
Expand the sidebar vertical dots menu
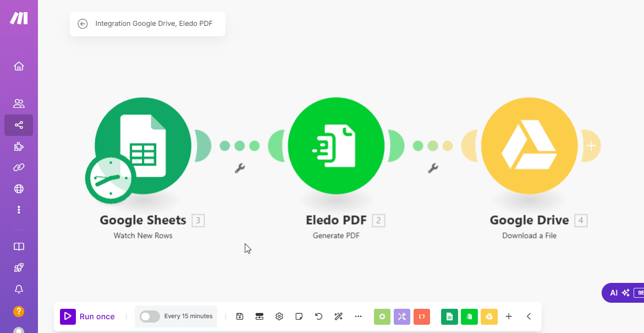coord(19,210)
